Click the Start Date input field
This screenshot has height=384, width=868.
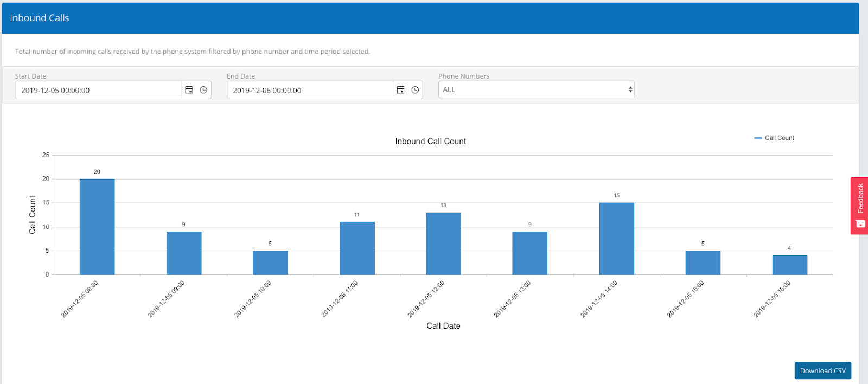(x=98, y=90)
